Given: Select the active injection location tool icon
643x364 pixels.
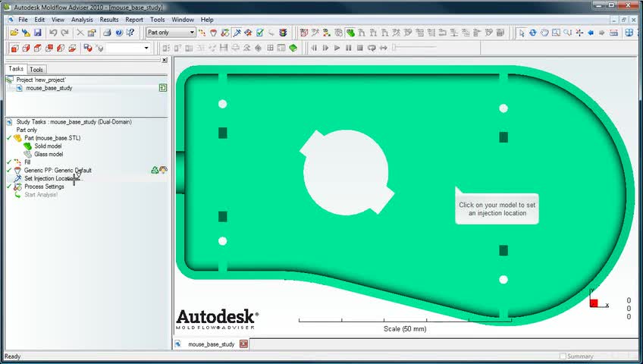Looking at the screenshot, I should point(237,33).
